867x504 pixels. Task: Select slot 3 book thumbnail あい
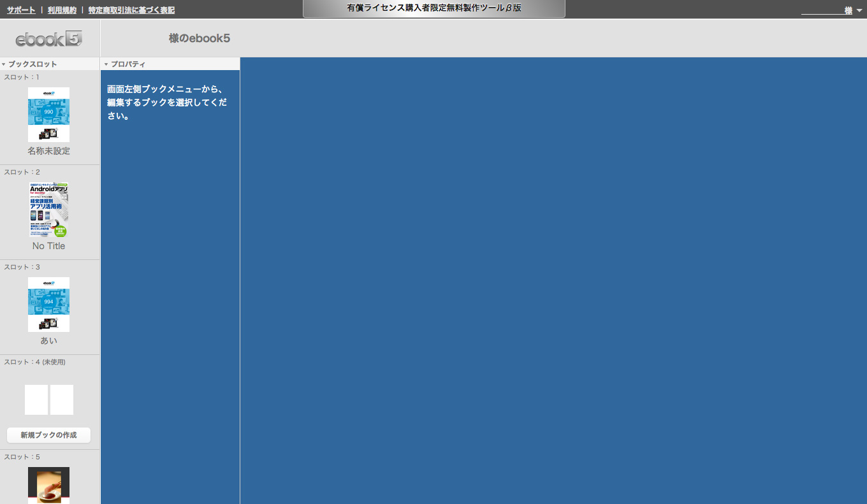tap(48, 305)
